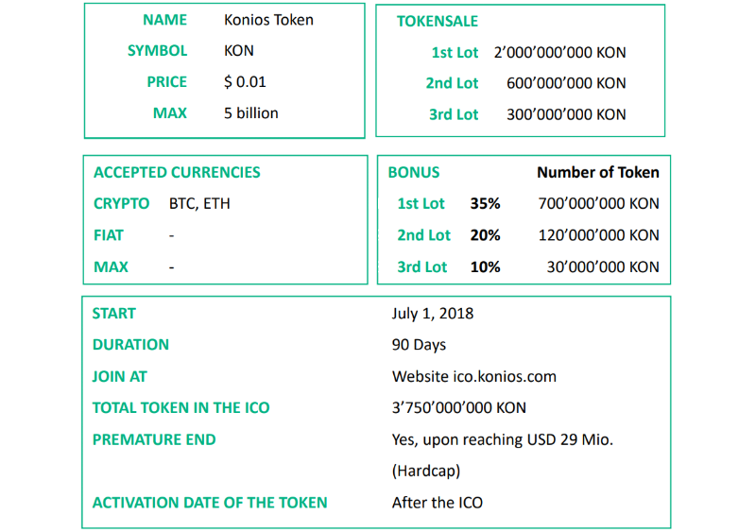Select the July 1, 2018 start date
Image resolution: width=756 pixels, height=532 pixels.
[433, 314]
